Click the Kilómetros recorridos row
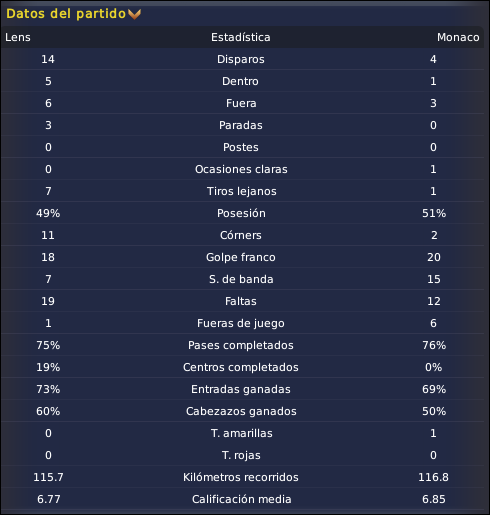This screenshot has width=490, height=515. pyautogui.click(x=242, y=477)
